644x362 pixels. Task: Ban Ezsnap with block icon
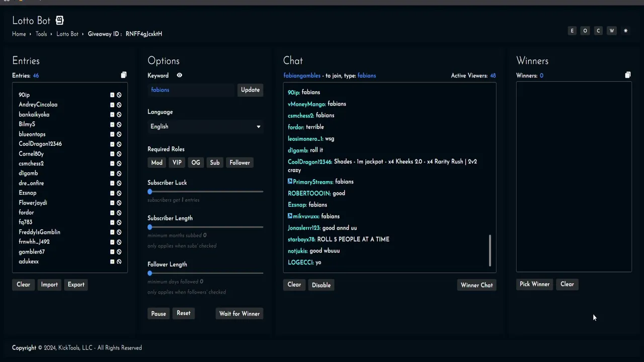(x=119, y=193)
